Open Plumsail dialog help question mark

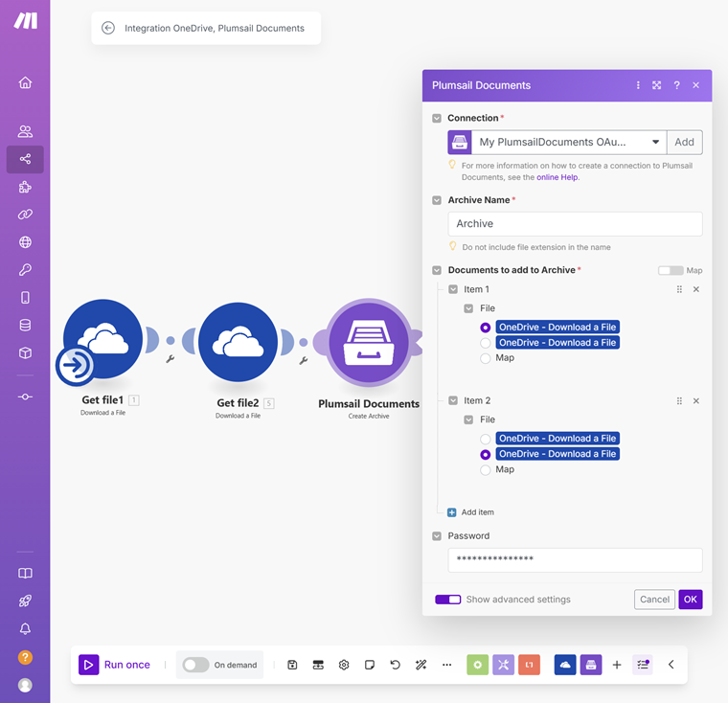pos(676,85)
